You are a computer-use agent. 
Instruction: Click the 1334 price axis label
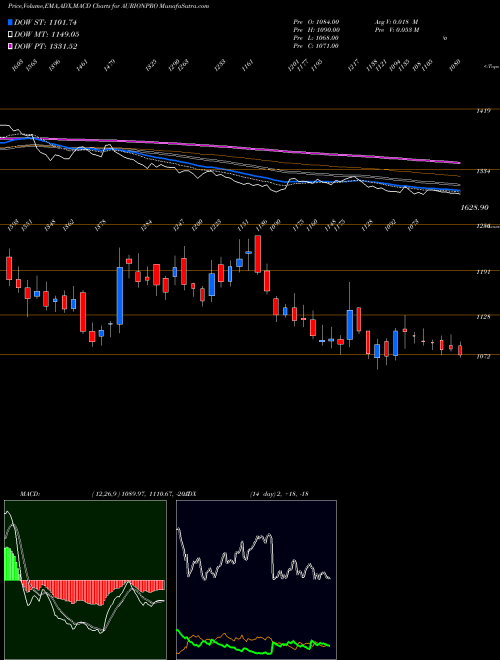[x=484, y=172]
